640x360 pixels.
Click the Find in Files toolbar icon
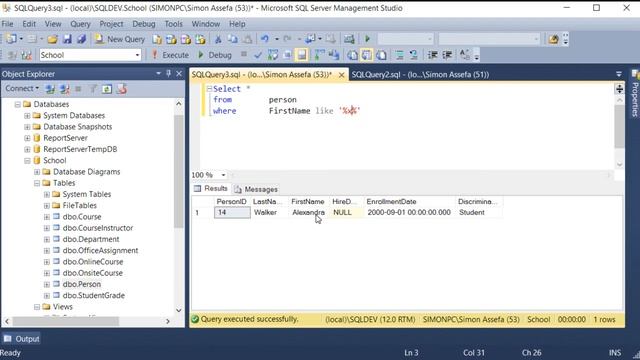pos(553,39)
